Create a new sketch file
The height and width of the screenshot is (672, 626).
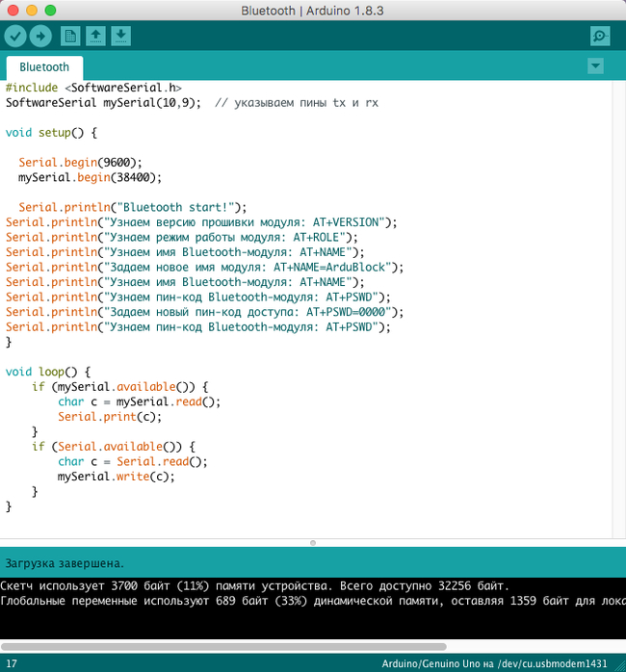click(70, 37)
